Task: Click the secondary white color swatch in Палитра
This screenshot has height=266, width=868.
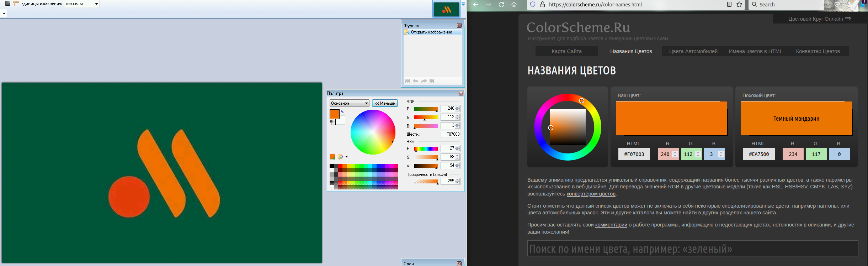Action: point(341,121)
